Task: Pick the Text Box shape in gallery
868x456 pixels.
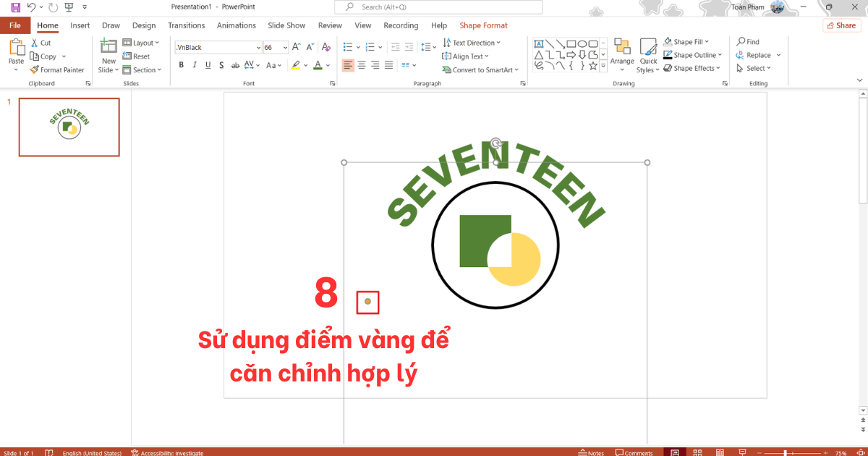Action: (x=539, y=43)
